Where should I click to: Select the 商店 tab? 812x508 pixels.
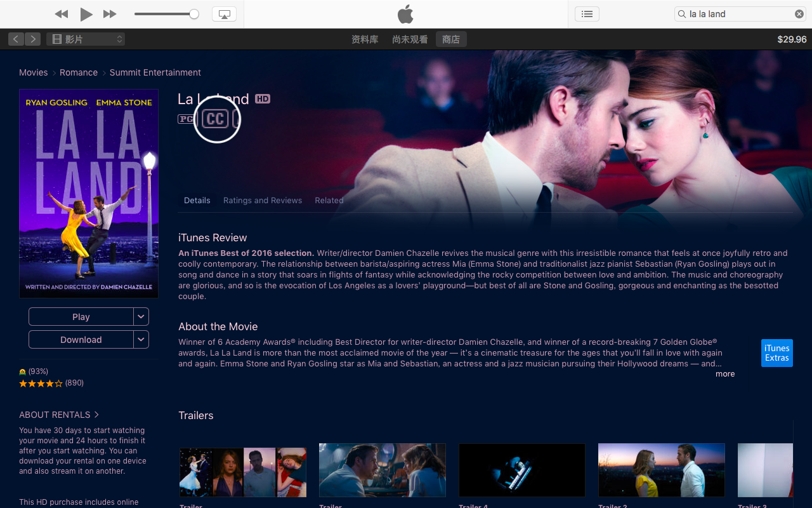click(451, 39)
